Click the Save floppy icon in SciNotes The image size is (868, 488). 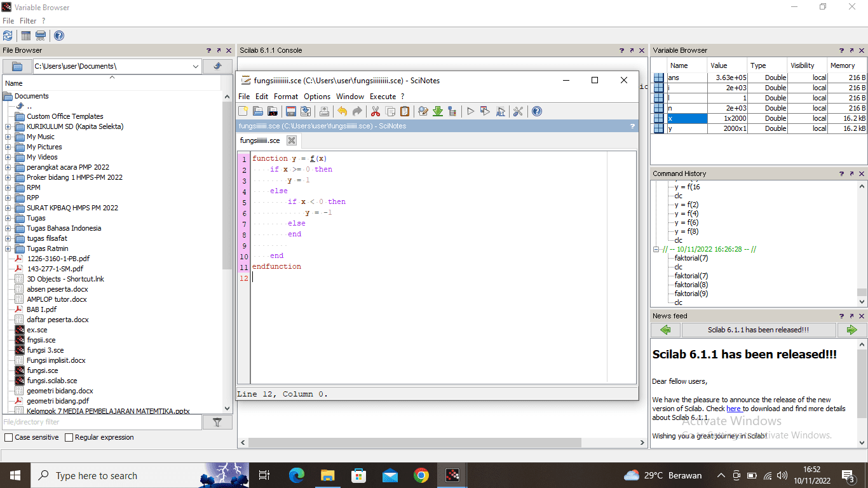[x=291, y=111]
